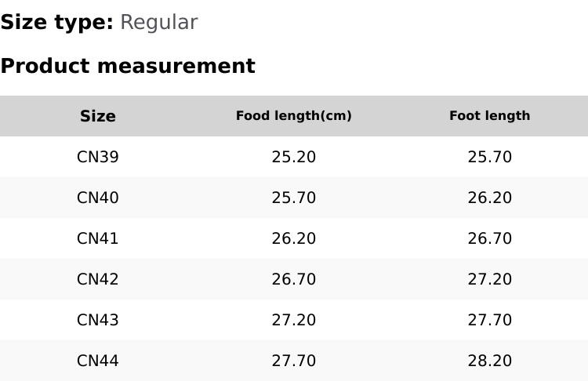The image size is (588, 381).
Task: Click the 26.70 value in CN42 row
Action: point(294,279)
